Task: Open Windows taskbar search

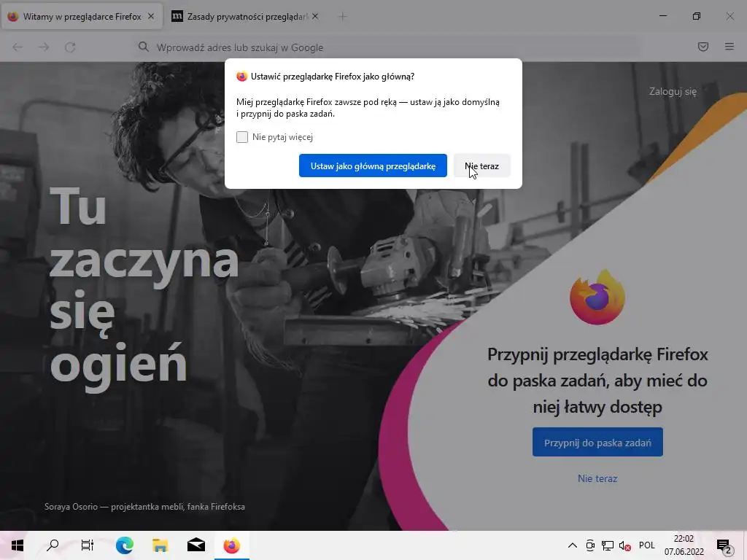Action: (x=53, y=545)
